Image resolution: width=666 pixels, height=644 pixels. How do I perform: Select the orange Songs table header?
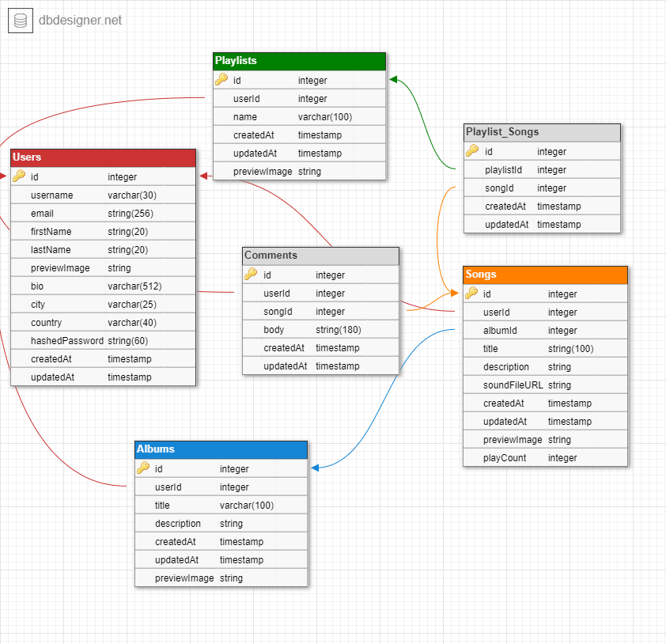[x=545, y=275]
